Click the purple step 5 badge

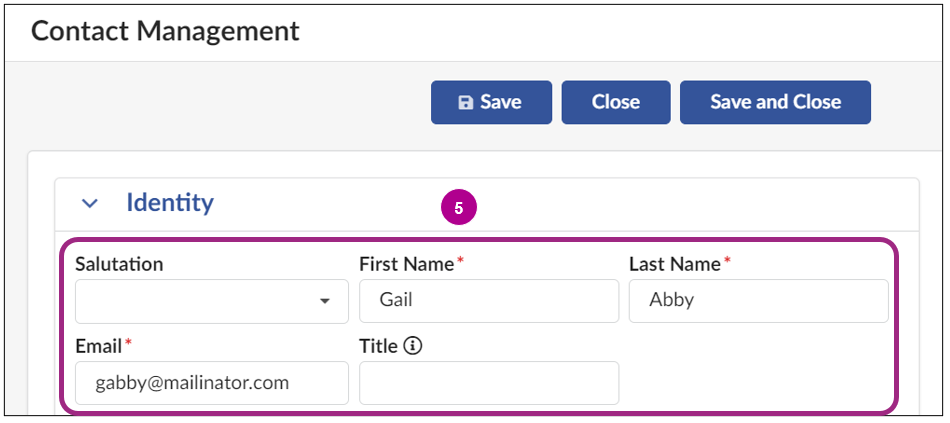click(x=459, y=208)
